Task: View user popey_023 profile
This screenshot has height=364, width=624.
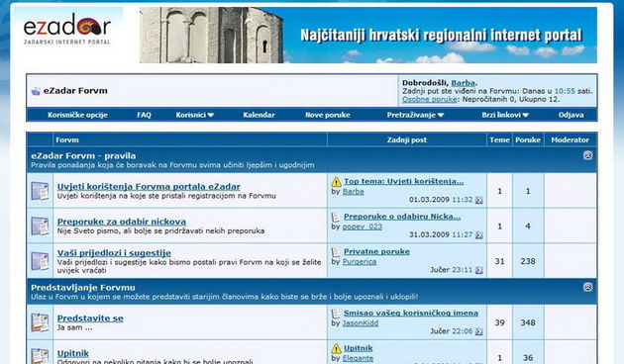Action: [x=363, y=227]
